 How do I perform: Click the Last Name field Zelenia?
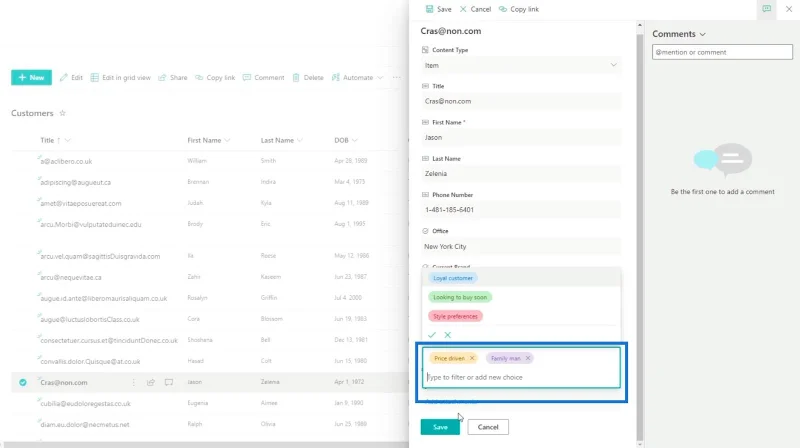coord(521,173)
